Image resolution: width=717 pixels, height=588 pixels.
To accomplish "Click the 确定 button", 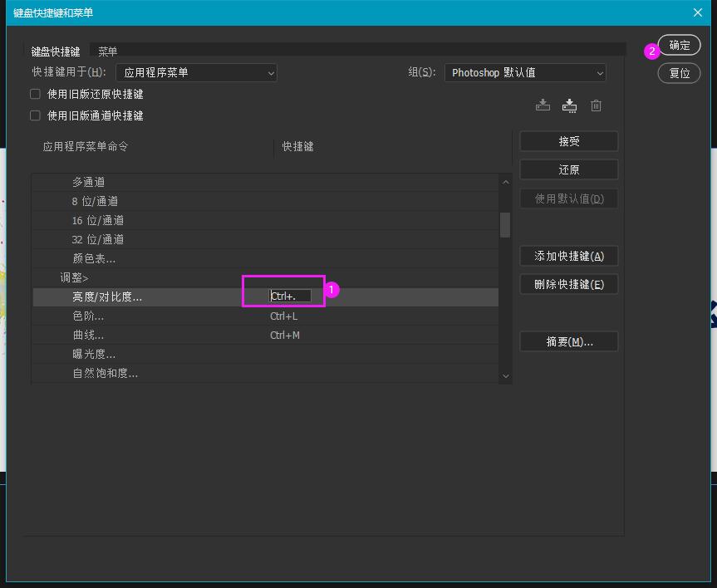I will pos(680,46).
